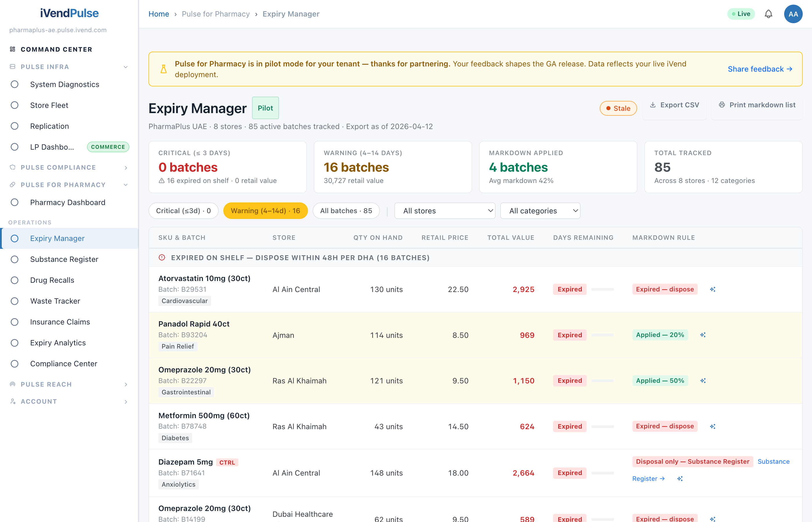Click the expired-on-shelf alert icon
Screen dimensions: 812x522
click(162, 258)
